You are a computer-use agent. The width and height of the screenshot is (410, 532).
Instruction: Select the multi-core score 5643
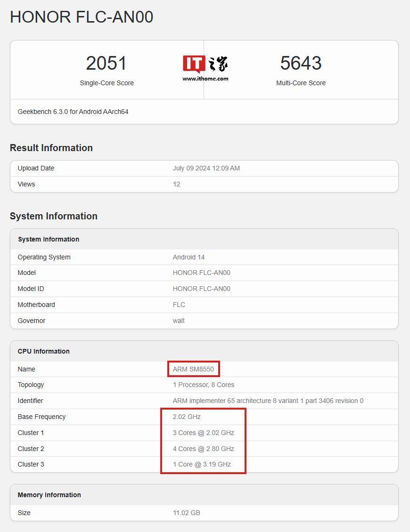click(x=301, y=63)
